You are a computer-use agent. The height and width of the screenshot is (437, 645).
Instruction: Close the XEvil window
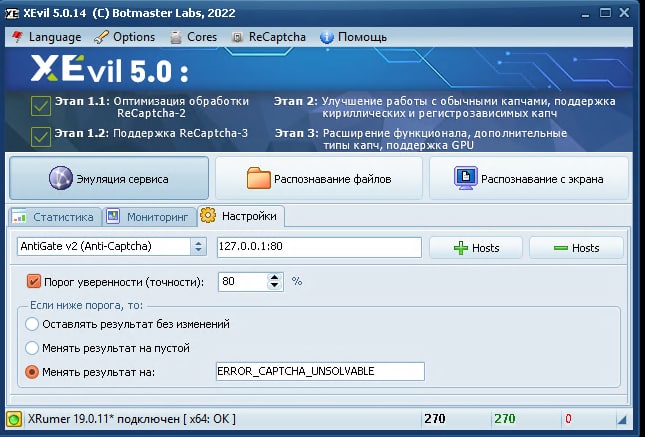tap(624, 13)
